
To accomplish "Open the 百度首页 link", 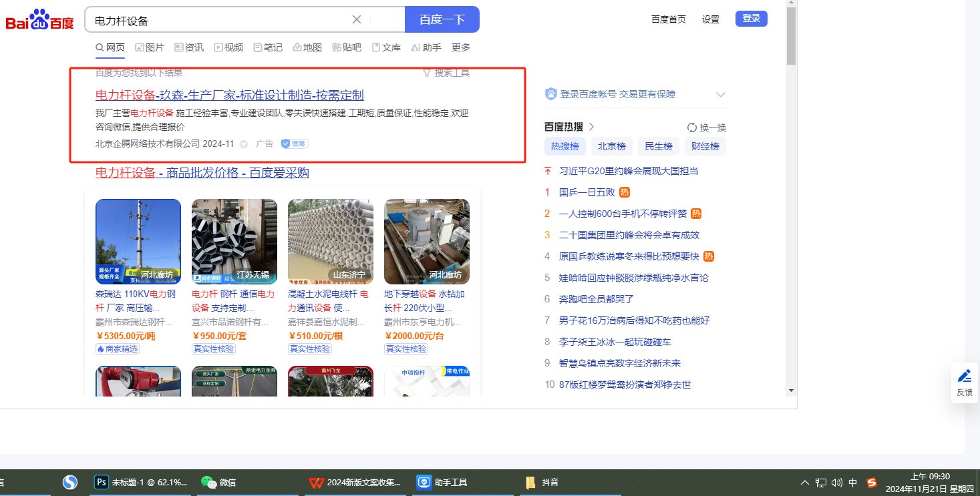I will pos(669,19).
